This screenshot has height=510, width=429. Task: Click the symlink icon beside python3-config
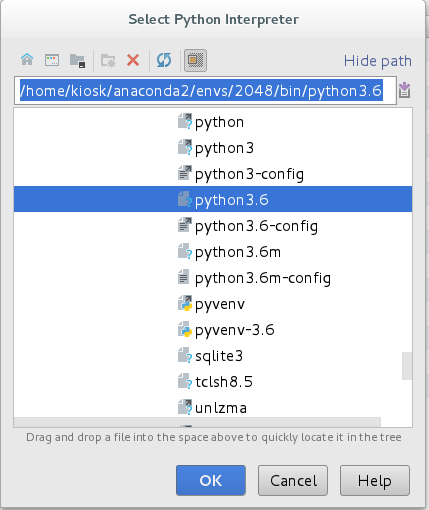185,173
